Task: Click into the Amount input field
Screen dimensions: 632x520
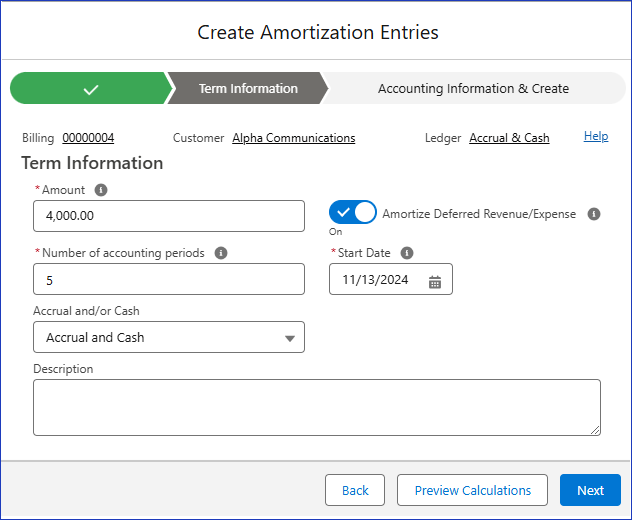Action: click(x=169, y=216)
